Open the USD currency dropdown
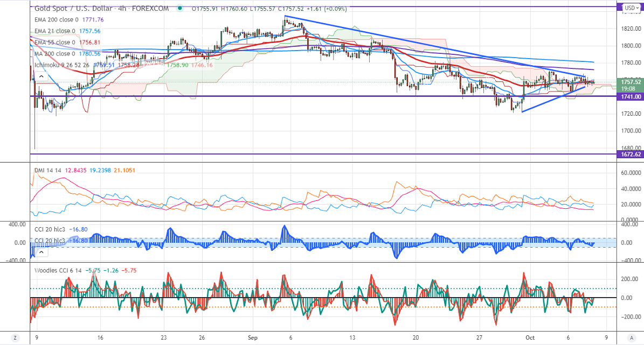This screenshot has width=644, height=345. click(x=631, y=8)
